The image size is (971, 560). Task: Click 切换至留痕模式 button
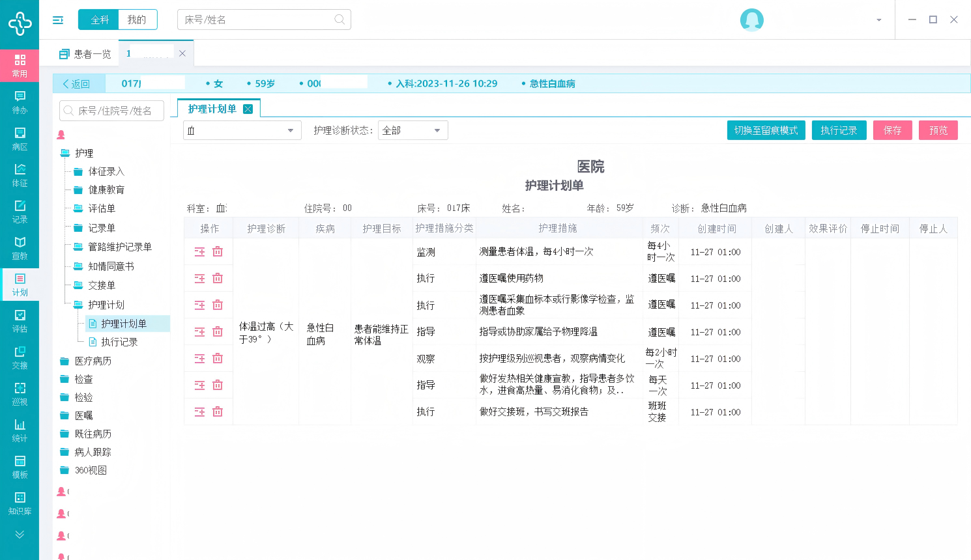pyautogui.click(x=766, y=130)
